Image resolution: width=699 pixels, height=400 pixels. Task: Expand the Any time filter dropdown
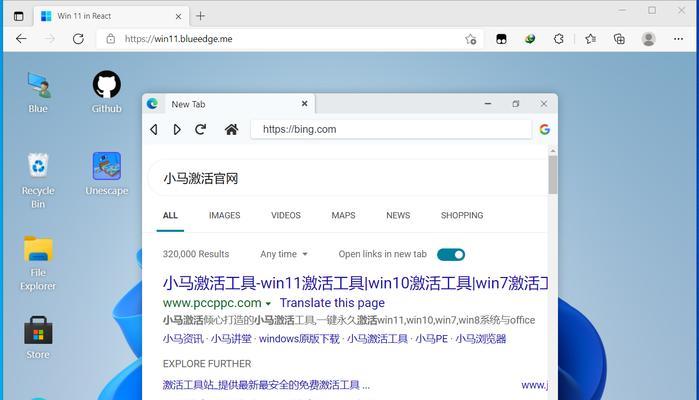(x=284, y=254)
